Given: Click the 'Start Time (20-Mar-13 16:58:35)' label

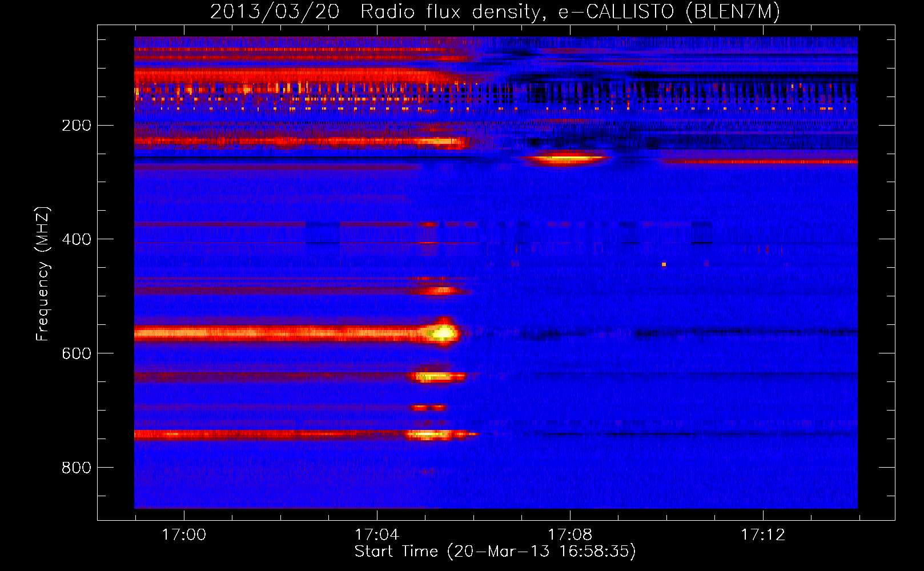Looking at the screenshot, I should pyautogui.click(x=495, y=552).
